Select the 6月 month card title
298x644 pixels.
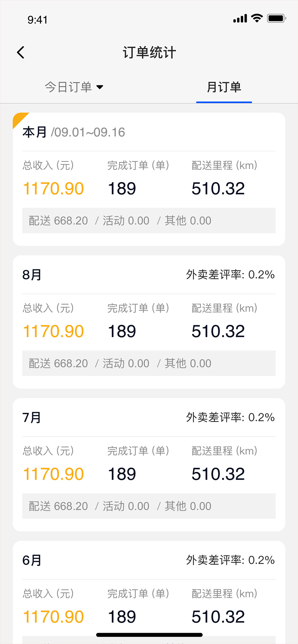[32, 560]
